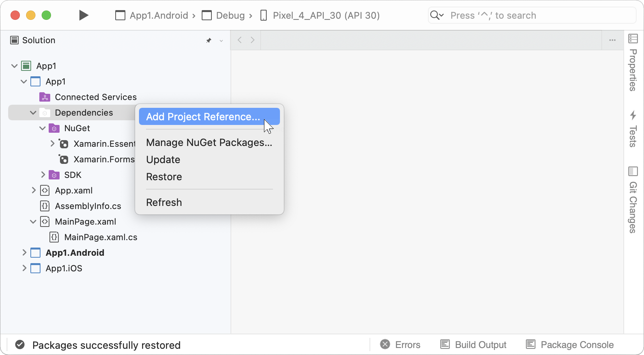Click the Run play button

(x=83, y=16)
